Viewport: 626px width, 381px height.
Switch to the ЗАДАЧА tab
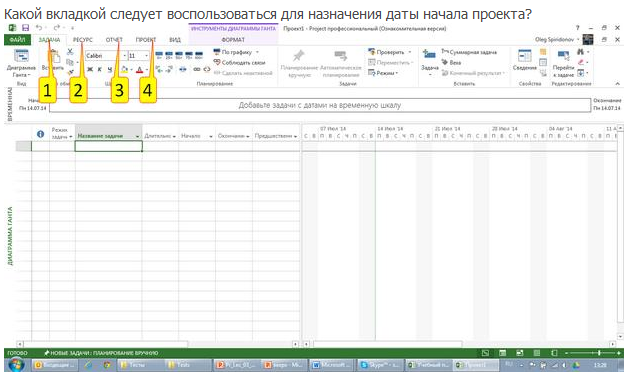(x=50, y=40)
